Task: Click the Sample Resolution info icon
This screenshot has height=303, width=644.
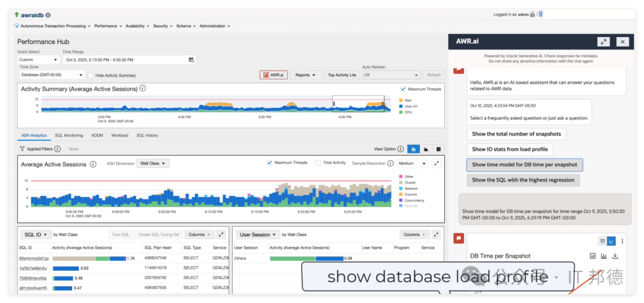Action: [390, 163]
